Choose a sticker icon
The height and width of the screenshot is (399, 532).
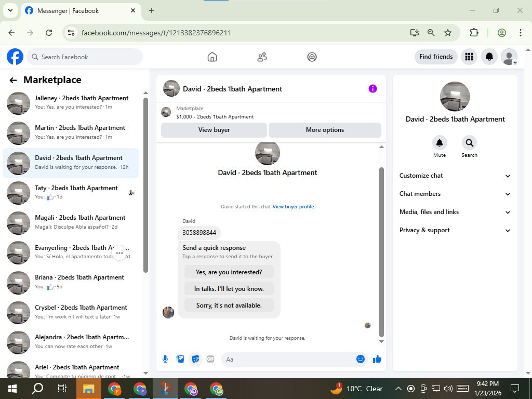point(195,359)
